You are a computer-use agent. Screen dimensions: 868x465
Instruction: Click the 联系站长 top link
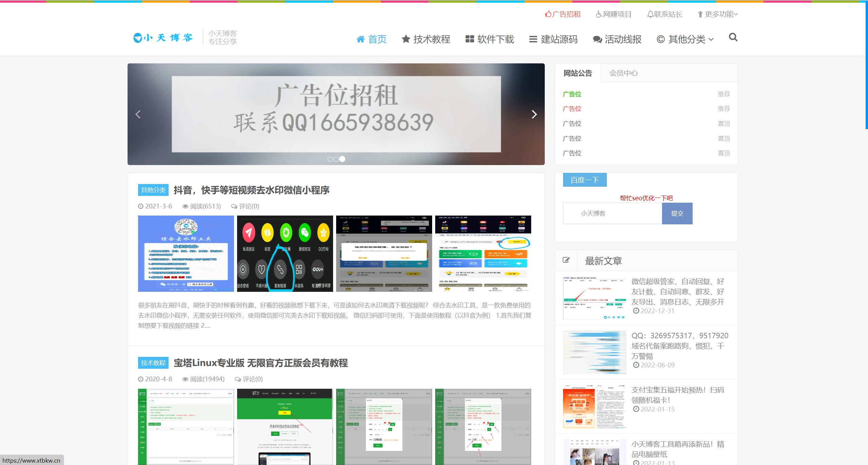tap(665, 14)
